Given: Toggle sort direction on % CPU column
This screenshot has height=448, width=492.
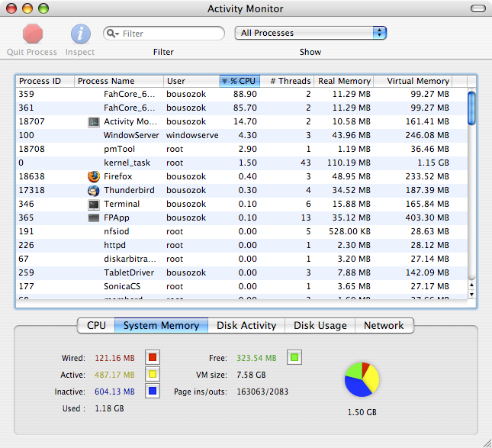Looking at the screenshot, I should click(240, 81).
